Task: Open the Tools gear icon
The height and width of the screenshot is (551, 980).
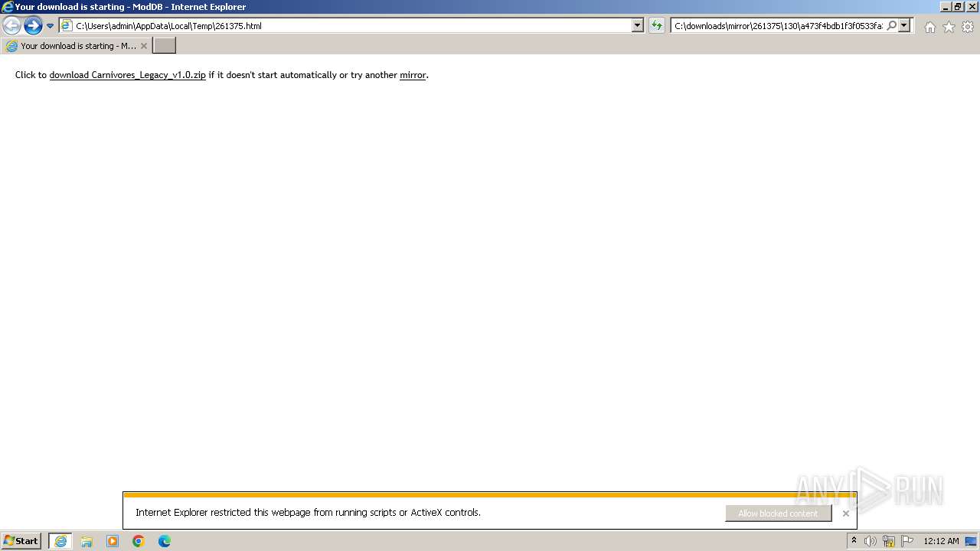Action: click(968, 27)
